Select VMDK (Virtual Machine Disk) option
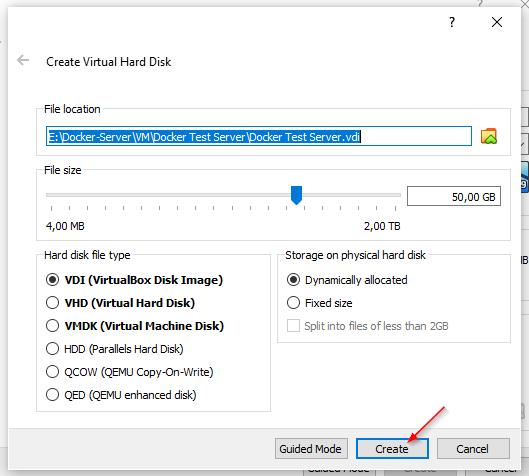This screenshot has width=529, height=476. pos(135,326)
